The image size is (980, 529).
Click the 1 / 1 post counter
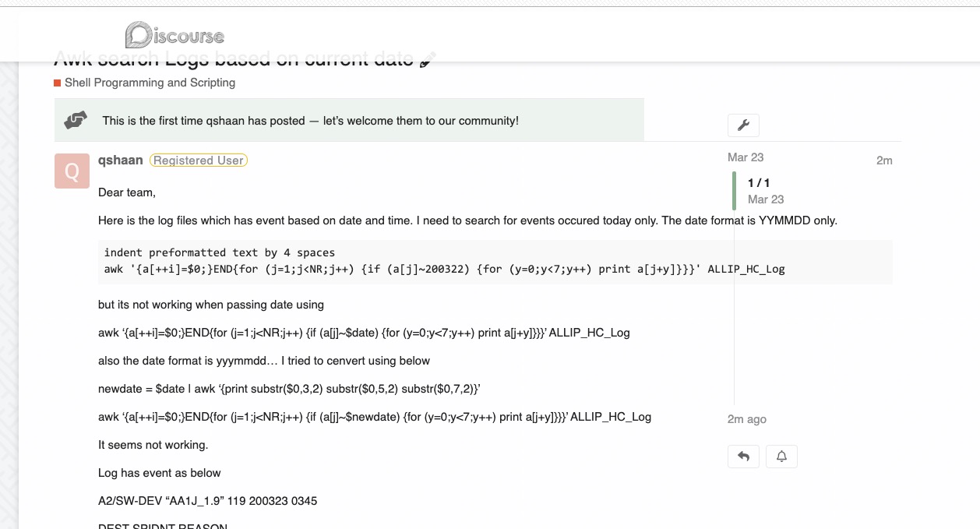[x=758, y=183]
